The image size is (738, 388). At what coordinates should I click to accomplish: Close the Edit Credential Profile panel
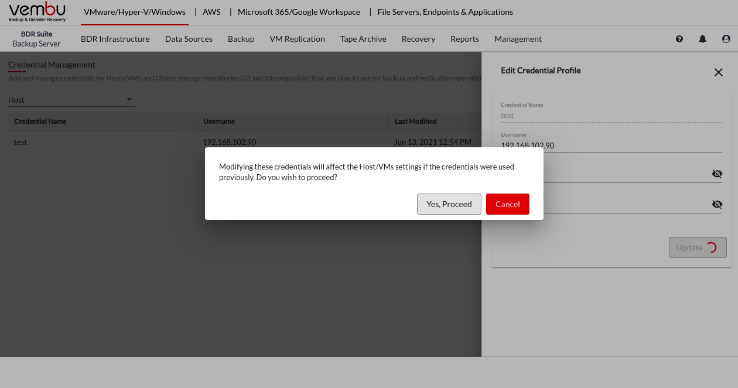718,72
